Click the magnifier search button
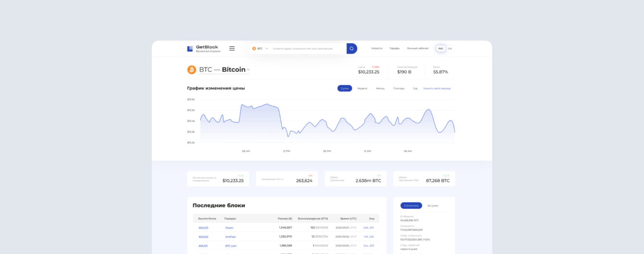Image resolution: width=644 pixels, height=254 pixels. tap(352, 48)
